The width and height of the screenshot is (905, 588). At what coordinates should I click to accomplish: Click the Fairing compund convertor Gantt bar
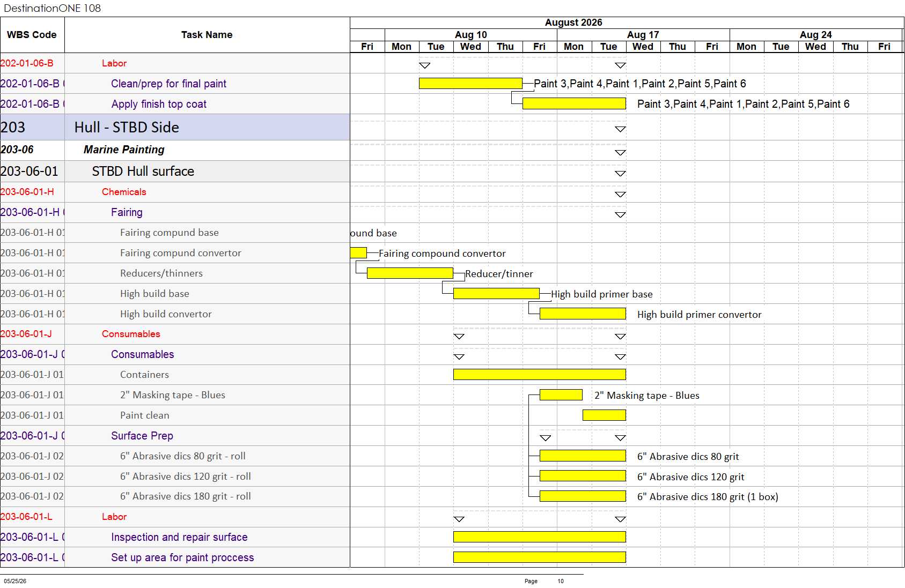(358, 252)
